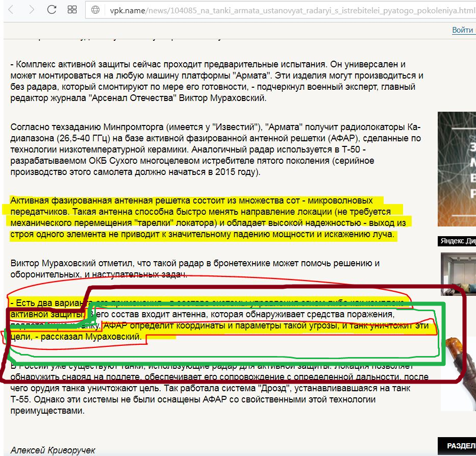Click the line "диапазона (26,5-40 ГГц) на базе"

pyautogui.click(x=215, y=138)
